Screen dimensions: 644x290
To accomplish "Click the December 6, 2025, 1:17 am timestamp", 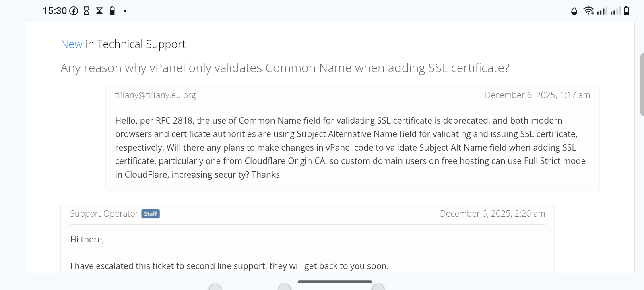I will tap(537, 95).
